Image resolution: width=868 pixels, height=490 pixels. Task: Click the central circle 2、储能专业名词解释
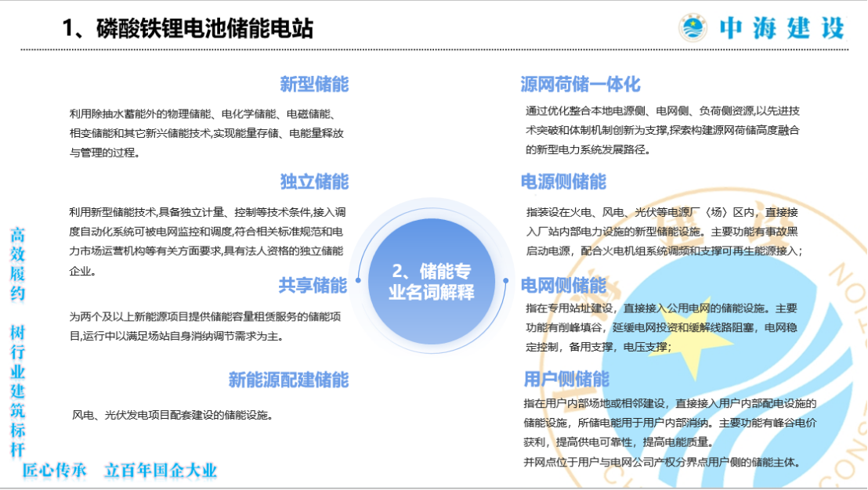coord(432,281)
